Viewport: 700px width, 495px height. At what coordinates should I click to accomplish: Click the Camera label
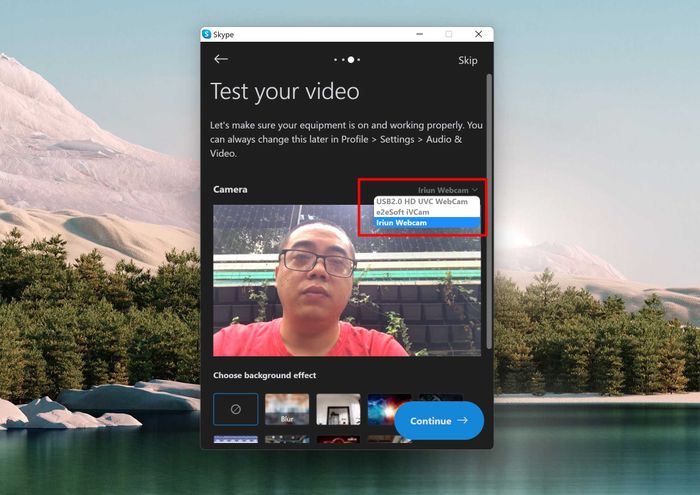(230, 189)
